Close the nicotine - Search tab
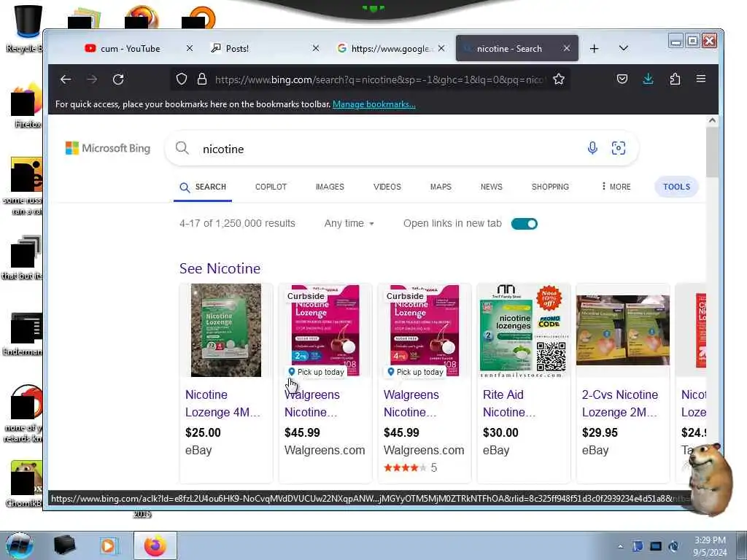 (566, 49)
